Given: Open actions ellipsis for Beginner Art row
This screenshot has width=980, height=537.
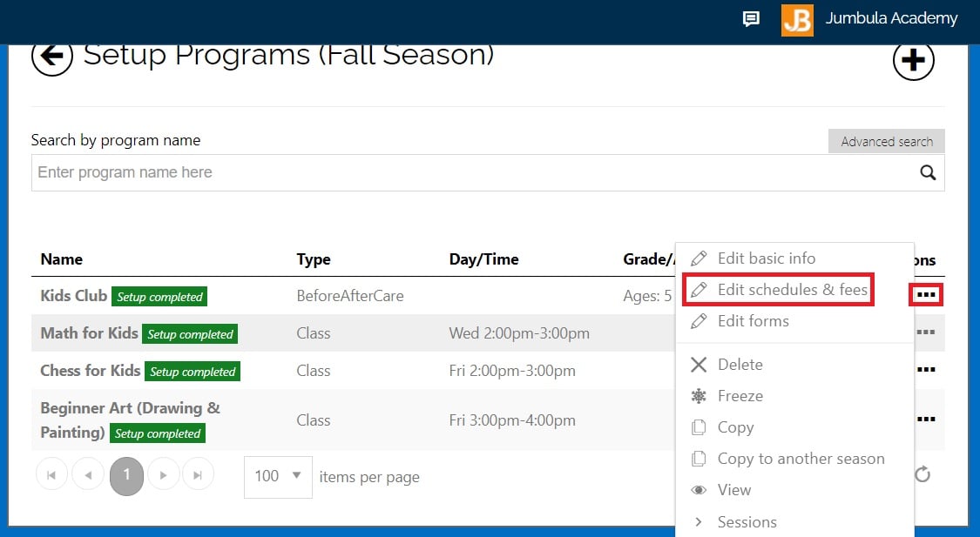Looking at the screenshot, I should coord(926,419).
